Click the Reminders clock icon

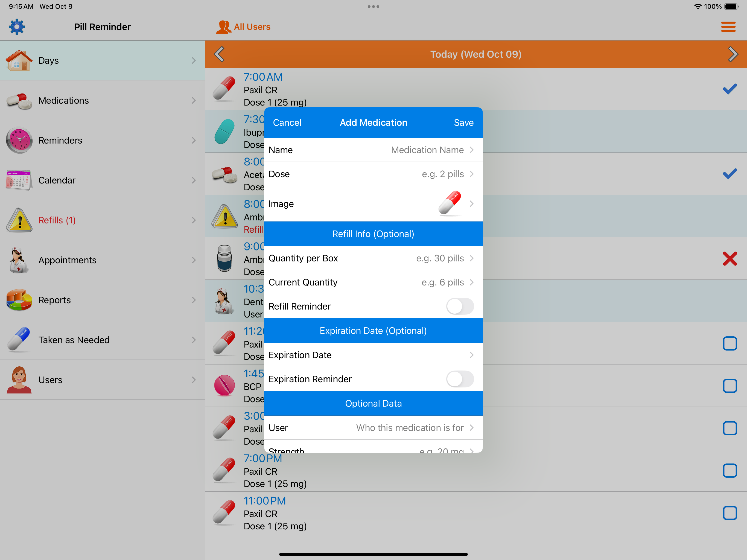coord(19,140)
